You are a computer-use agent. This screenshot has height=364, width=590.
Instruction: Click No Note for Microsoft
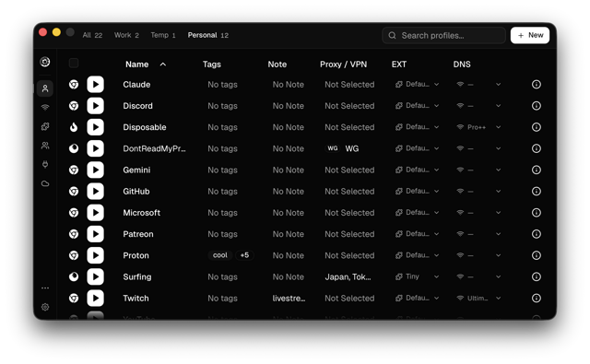pyautogui.click(x=289, y=213)
